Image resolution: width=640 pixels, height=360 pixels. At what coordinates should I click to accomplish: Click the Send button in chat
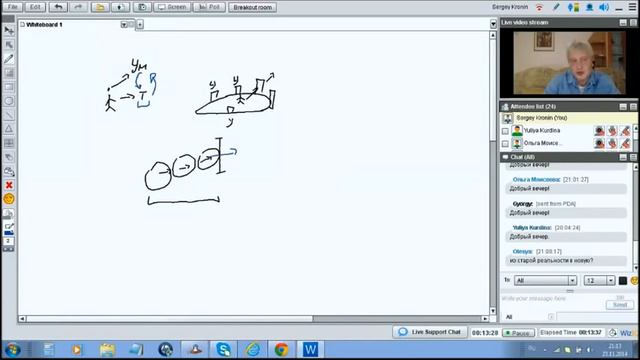pyautogui.click(x=620, y=305)
